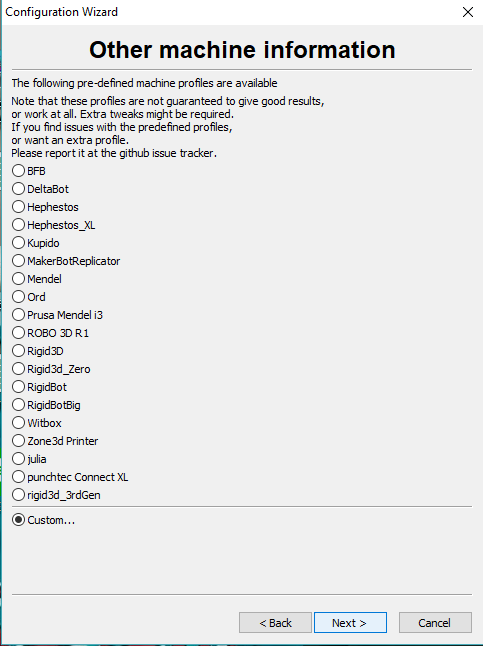The width and height of the screenshot is (483, 646).
Task: Continue with the Next > button
Action: click(x=350, y=623)
